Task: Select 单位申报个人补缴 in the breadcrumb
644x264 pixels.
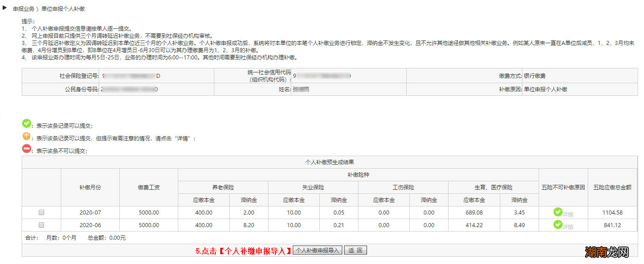Action: tap(63, 8)
